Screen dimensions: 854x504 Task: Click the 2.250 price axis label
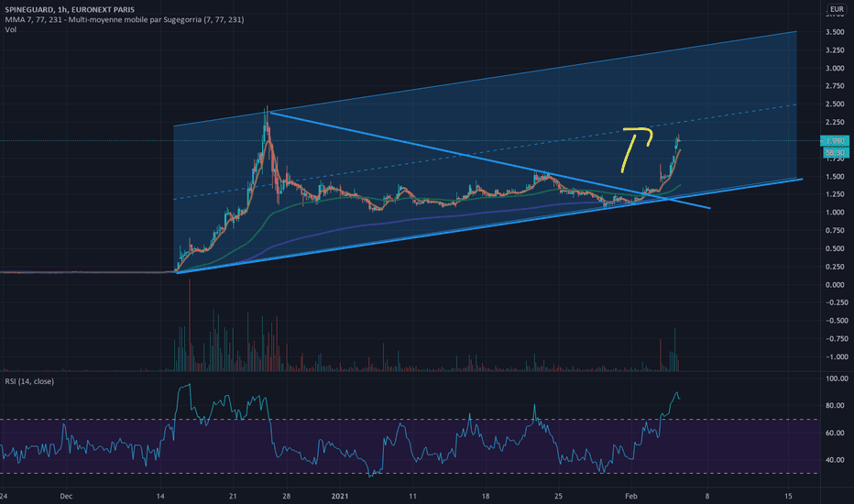[x=835, y=122]
